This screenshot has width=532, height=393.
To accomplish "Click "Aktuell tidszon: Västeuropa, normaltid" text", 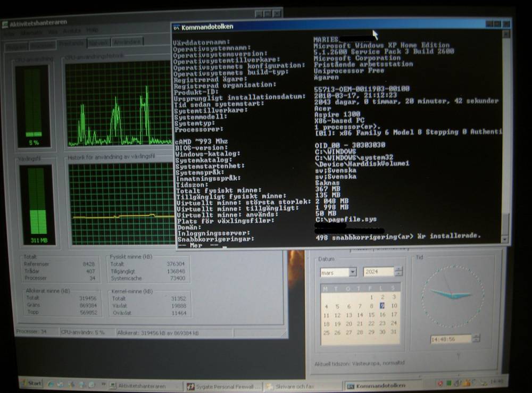I will [360, 363].
